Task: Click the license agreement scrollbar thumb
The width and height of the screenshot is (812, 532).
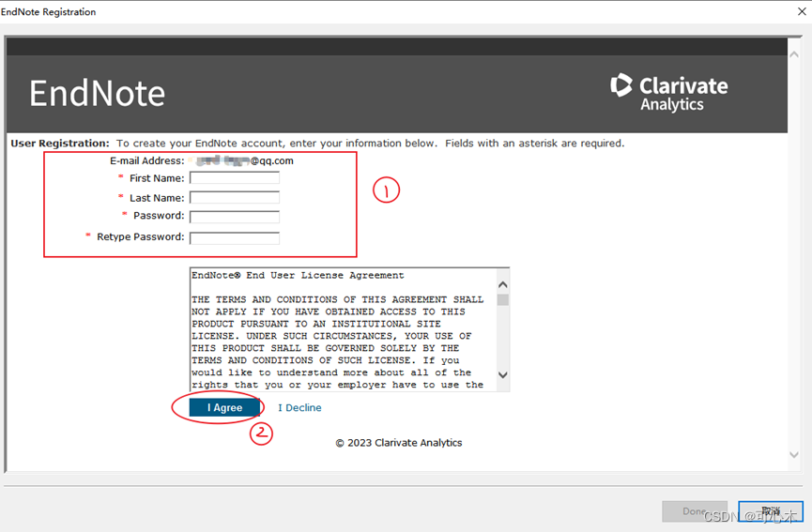Action: click(502, 299)
